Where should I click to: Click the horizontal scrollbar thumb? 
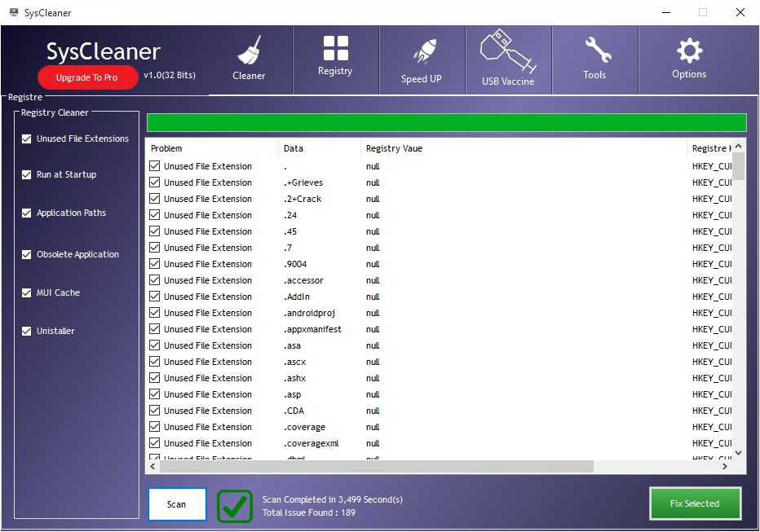[377, 467]
